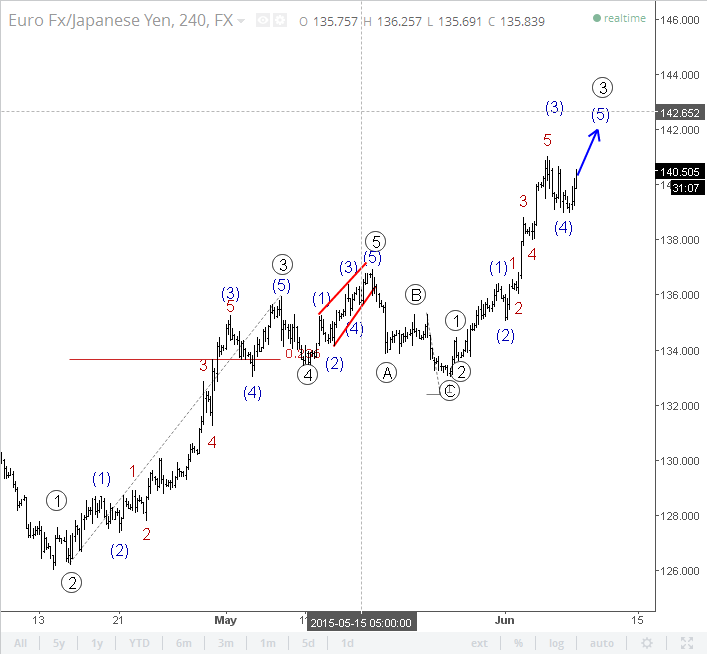Viewport: 707px width, 654px height.
Task: Toggle fullscreen chart mode icon
Action: 687,643
